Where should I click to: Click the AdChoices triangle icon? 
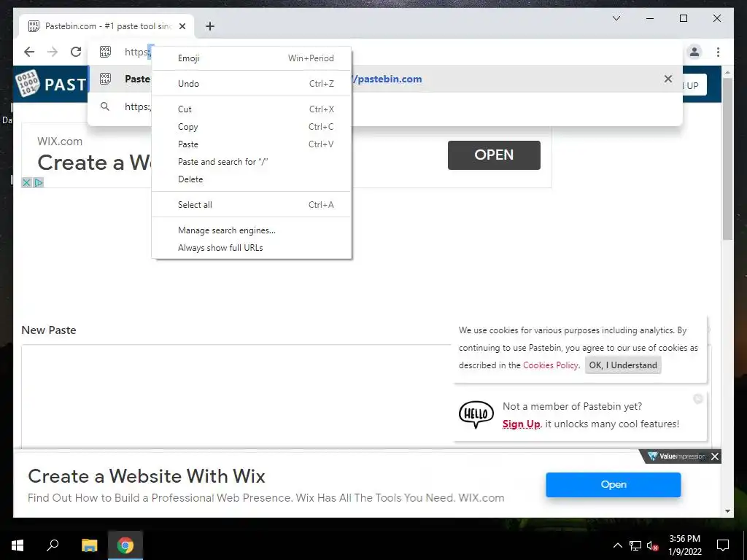[x=38, y=182]
